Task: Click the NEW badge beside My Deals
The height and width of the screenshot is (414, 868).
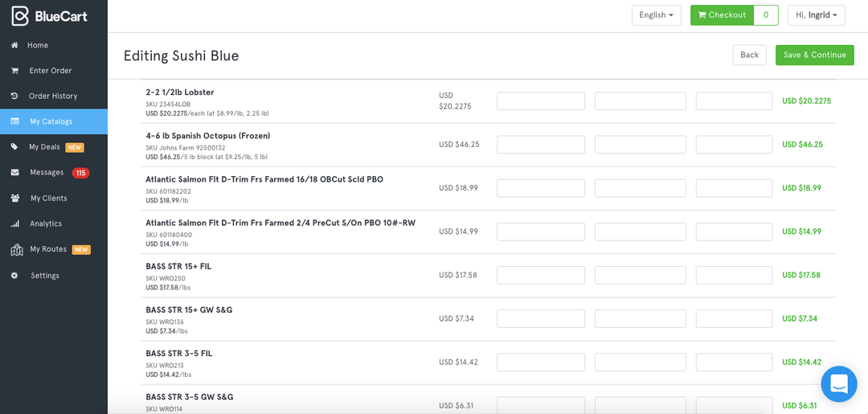Action: coord(74,147)
